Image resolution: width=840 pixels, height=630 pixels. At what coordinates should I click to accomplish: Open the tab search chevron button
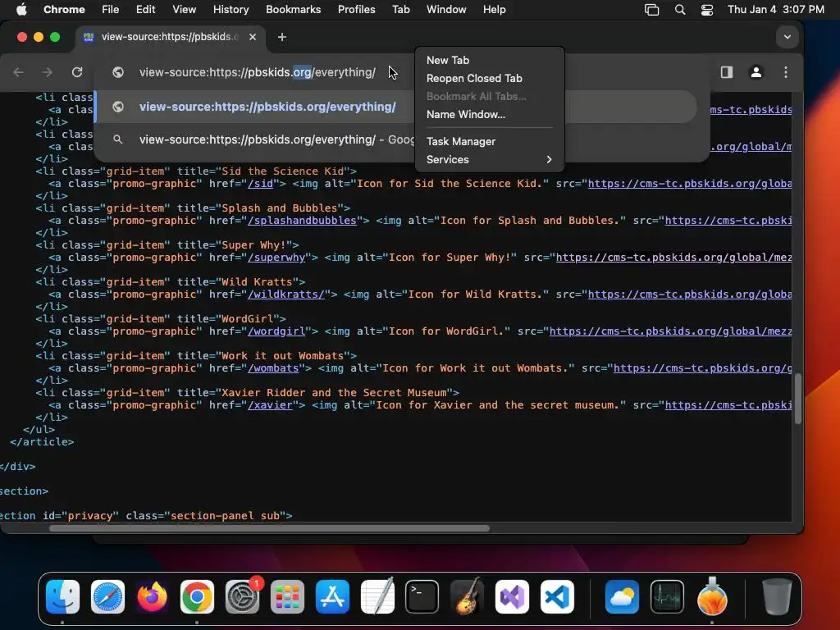click(787, 37)
